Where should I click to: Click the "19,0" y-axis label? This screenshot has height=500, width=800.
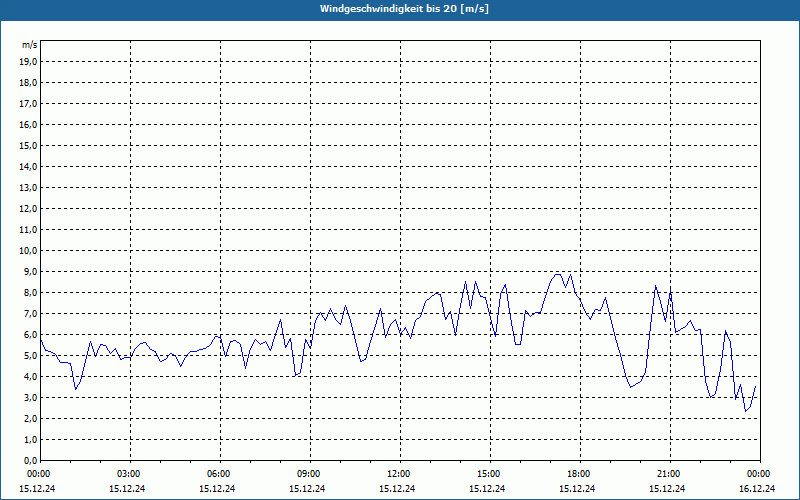pos(28,62)
